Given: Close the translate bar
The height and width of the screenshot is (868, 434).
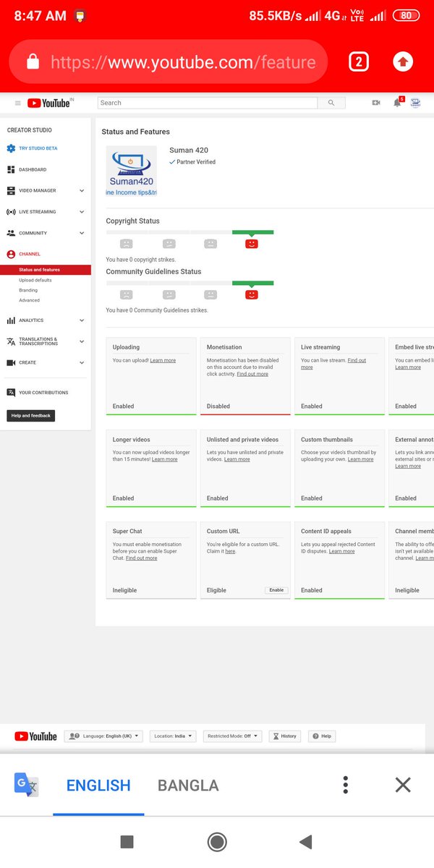Looking at the screenshot, I should point(403,785).
